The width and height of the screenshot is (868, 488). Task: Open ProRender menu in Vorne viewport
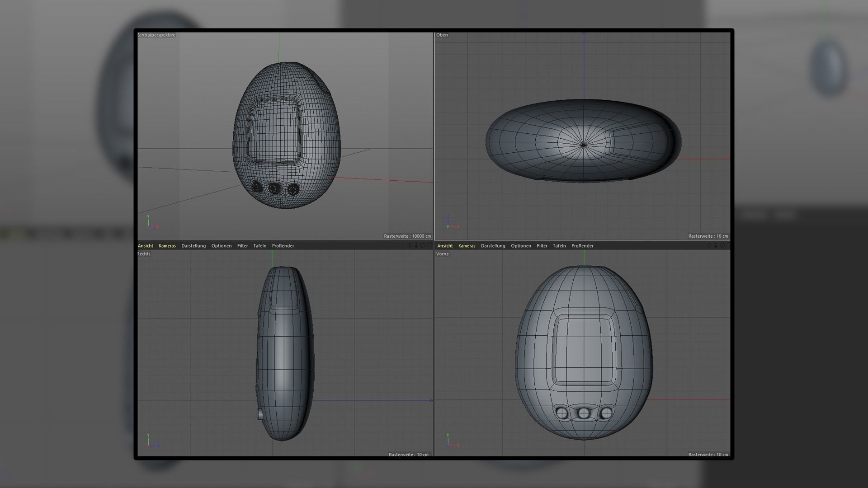tap(582, 246)
